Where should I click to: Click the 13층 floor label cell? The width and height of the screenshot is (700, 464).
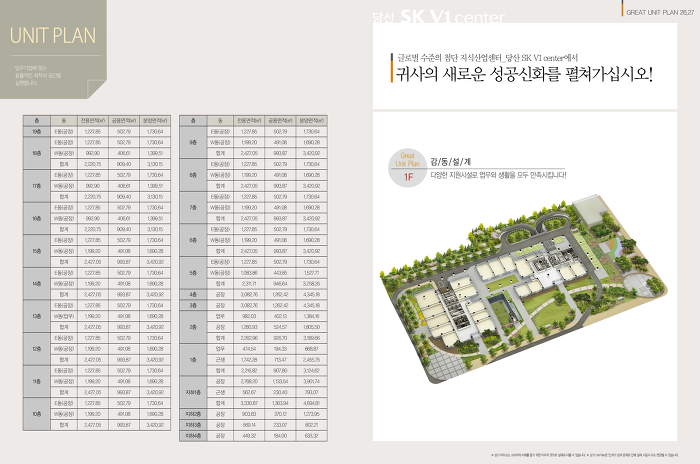(x=37, y=316)
